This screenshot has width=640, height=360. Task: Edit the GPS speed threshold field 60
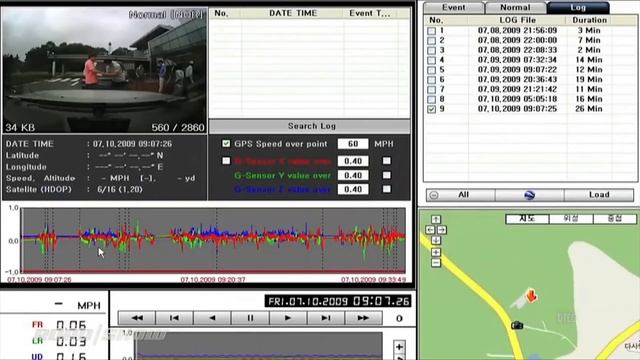coord(353,144)
